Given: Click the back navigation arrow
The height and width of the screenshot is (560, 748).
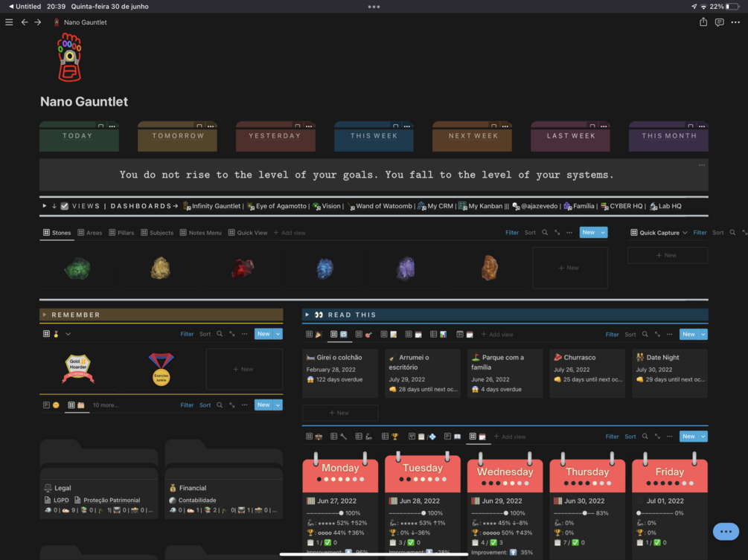Looking at the screenshot, I should pos(25,22).
